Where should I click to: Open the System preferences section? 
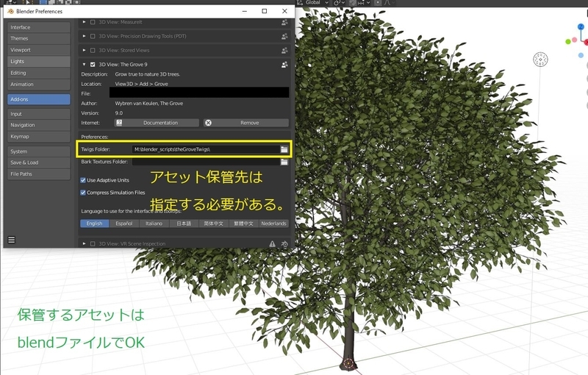pyautogui.click(x=39, y=151)
